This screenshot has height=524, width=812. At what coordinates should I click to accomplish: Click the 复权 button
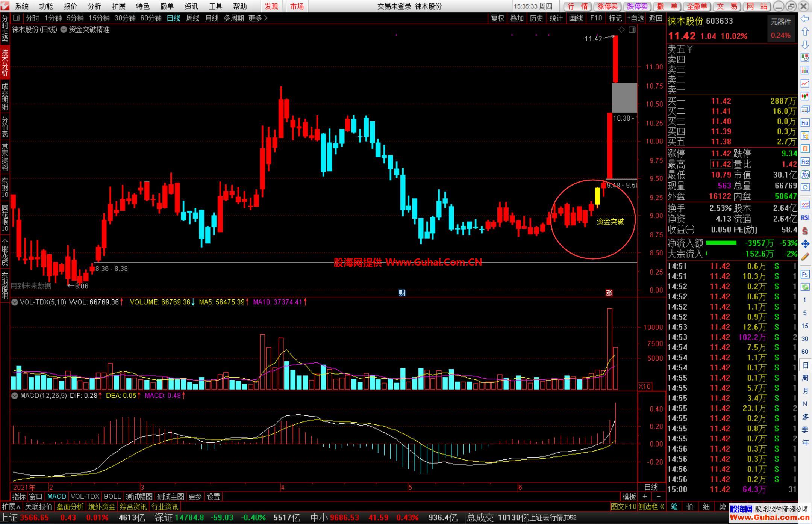tap(497, 18)
